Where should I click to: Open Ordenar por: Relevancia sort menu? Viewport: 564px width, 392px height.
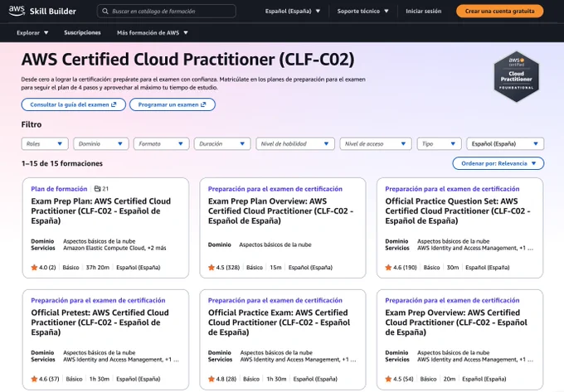tap(498, 163)
